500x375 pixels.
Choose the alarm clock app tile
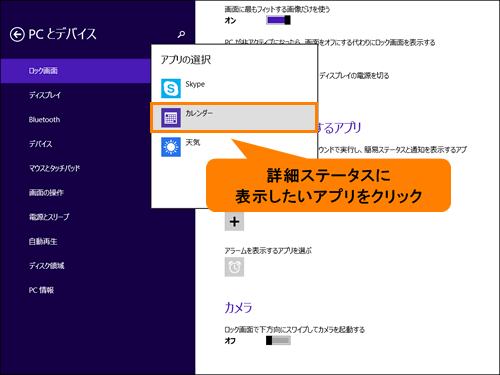coord(234,267)
